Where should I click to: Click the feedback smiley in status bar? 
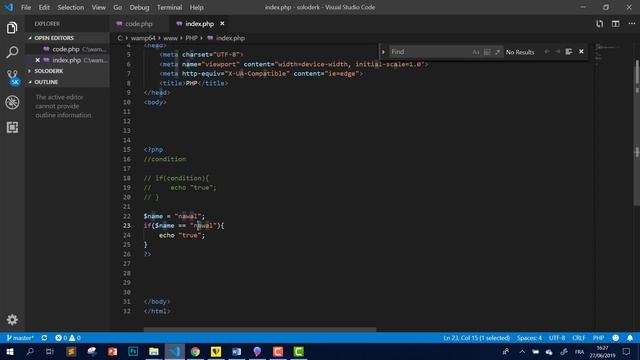616,338
